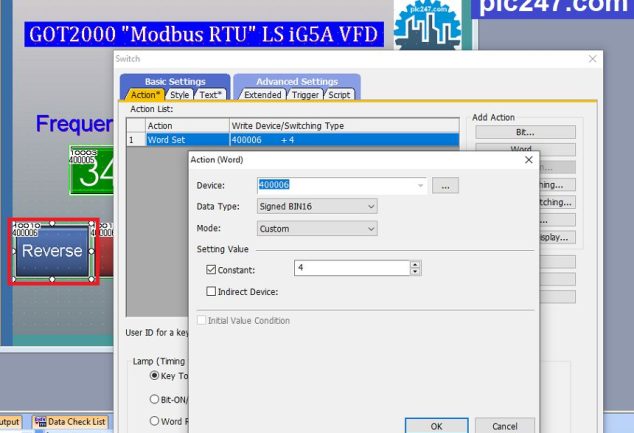Enable the Indirect Device checkbox
Viewport: 634px width, 433px height.
[x=211, y=291]
